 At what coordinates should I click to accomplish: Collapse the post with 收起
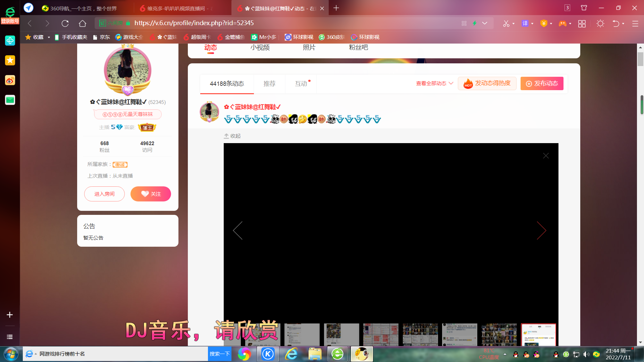(x=232, y=136)
